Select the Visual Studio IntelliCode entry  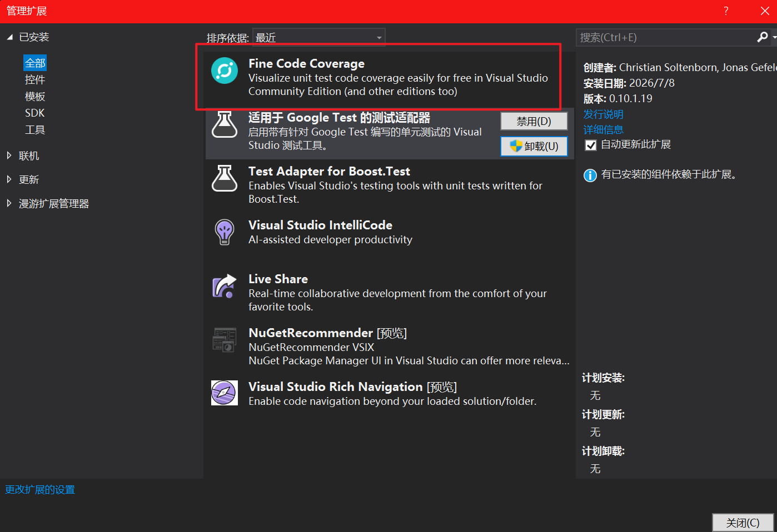click(x=390, y=239)
